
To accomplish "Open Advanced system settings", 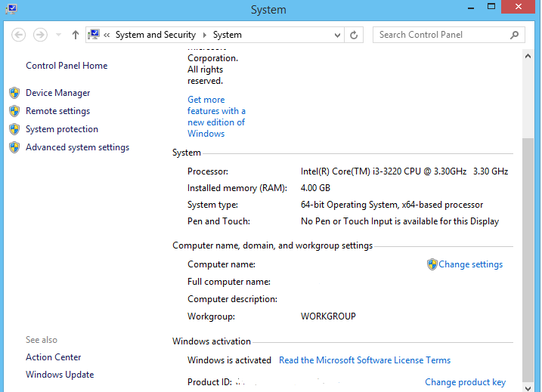I will click(x=77, y=147).
